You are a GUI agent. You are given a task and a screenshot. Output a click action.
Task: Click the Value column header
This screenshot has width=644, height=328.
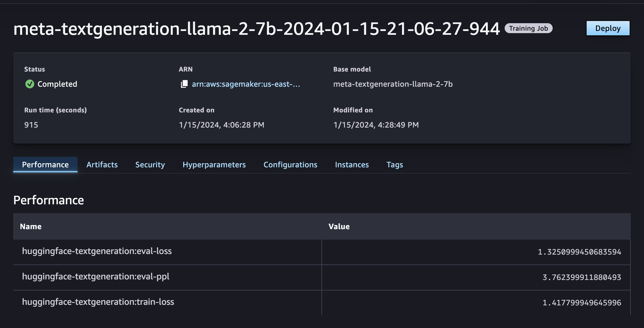click(x=339, y=226)
